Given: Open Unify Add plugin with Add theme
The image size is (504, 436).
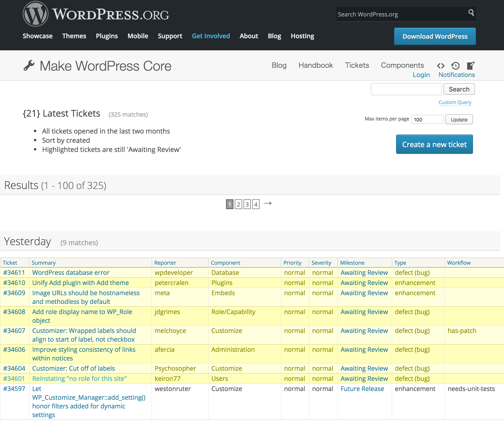Looking at the screenshot, I should click(81, 283).
